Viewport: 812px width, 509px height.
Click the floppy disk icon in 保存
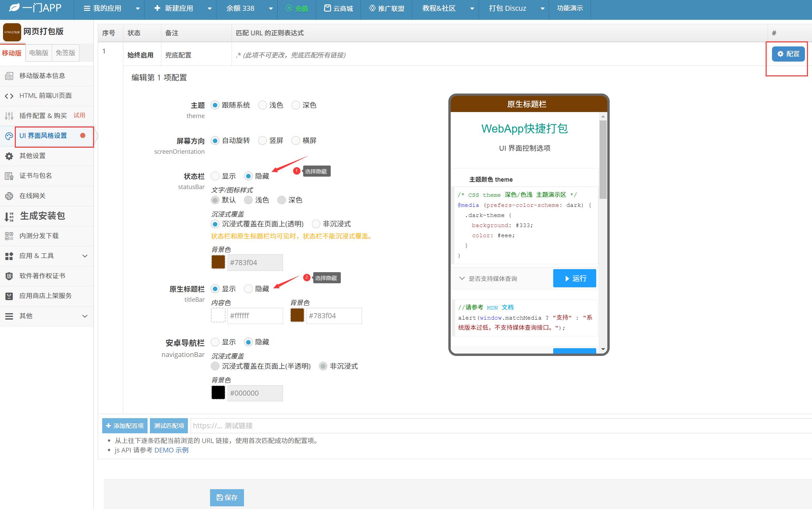(x=219, y=497)
